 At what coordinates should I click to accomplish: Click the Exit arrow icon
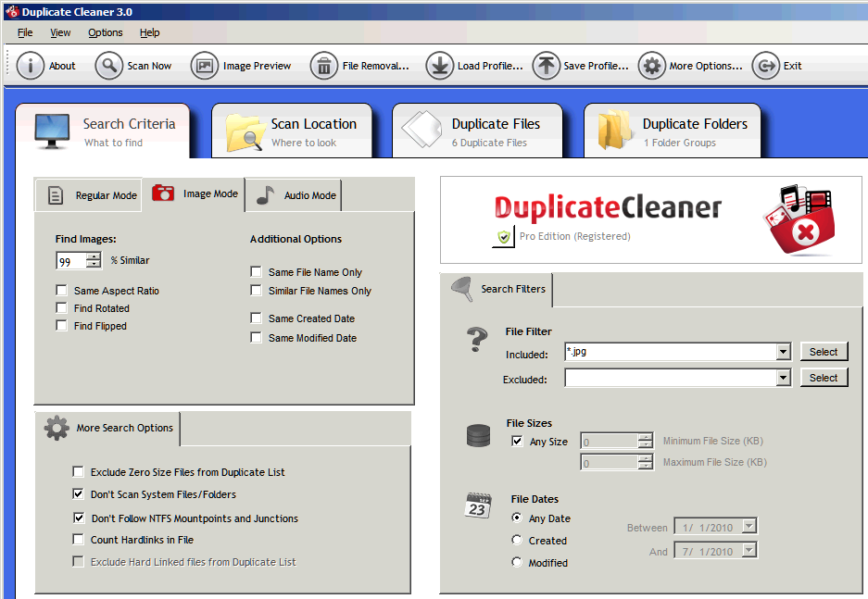[765, 66]
